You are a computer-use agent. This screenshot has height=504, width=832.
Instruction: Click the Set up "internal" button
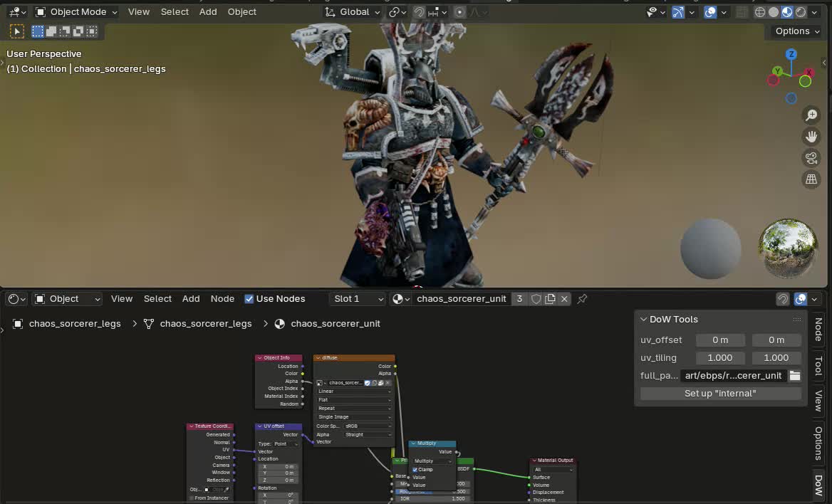720,393
